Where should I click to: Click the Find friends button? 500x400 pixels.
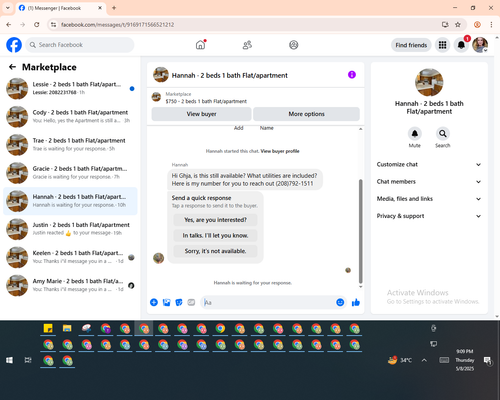[x=411, y=45]
